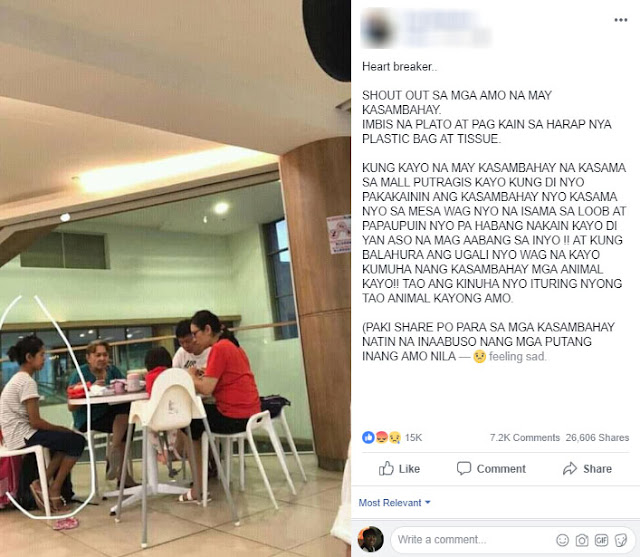
Task: Click the Comment speech bubble icon
Action: (464, 468)
